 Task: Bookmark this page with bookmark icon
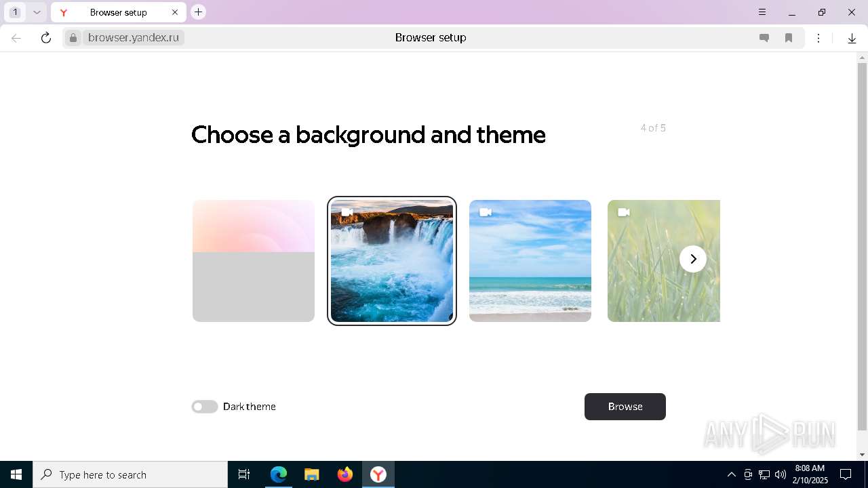click(x=789, y=38)
